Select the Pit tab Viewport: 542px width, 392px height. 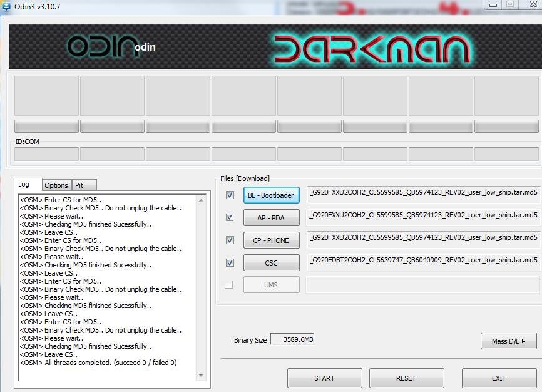[84, 185]
